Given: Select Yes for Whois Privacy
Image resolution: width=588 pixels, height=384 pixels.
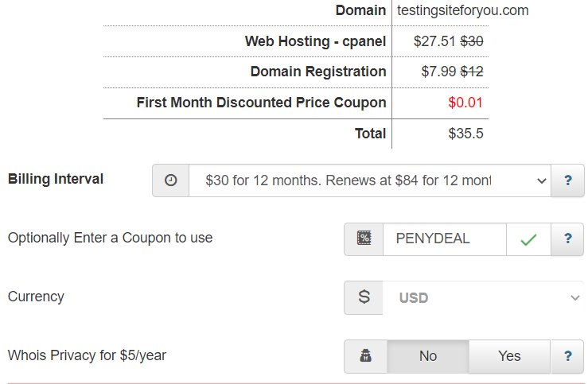Looking at the screenshot, I should click(509, 356).
